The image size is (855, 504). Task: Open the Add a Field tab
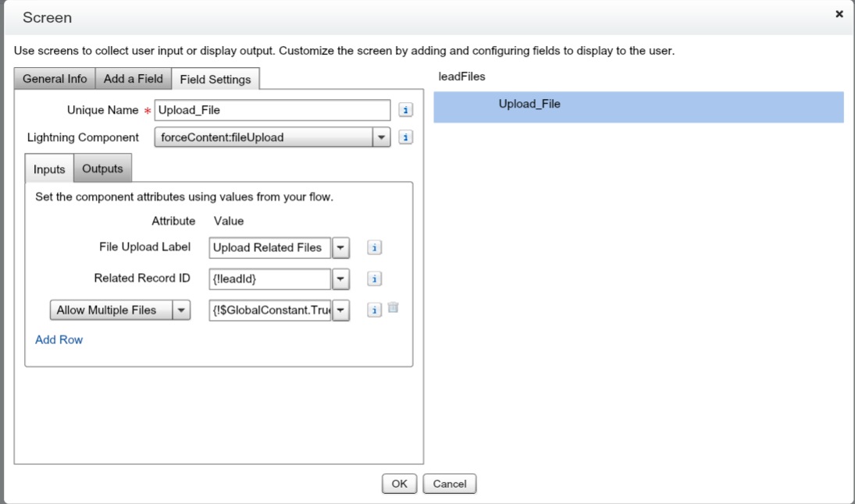pos(134,79)
